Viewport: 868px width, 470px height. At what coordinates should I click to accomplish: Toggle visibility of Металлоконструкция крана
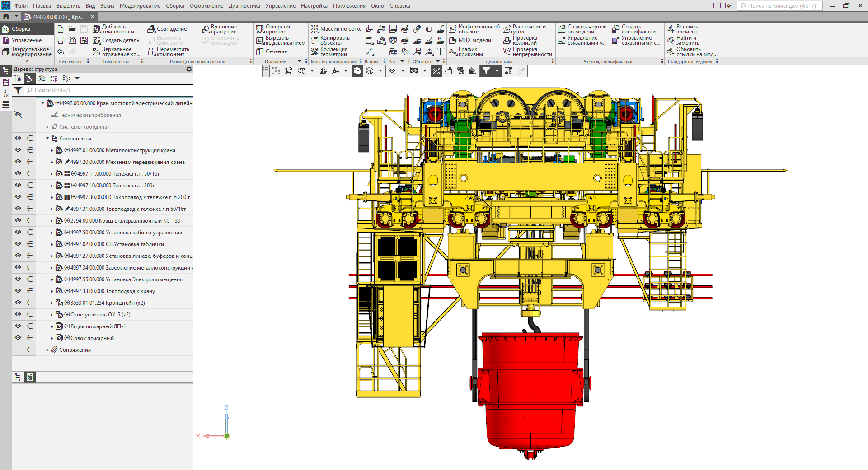[x=18, y=150]
